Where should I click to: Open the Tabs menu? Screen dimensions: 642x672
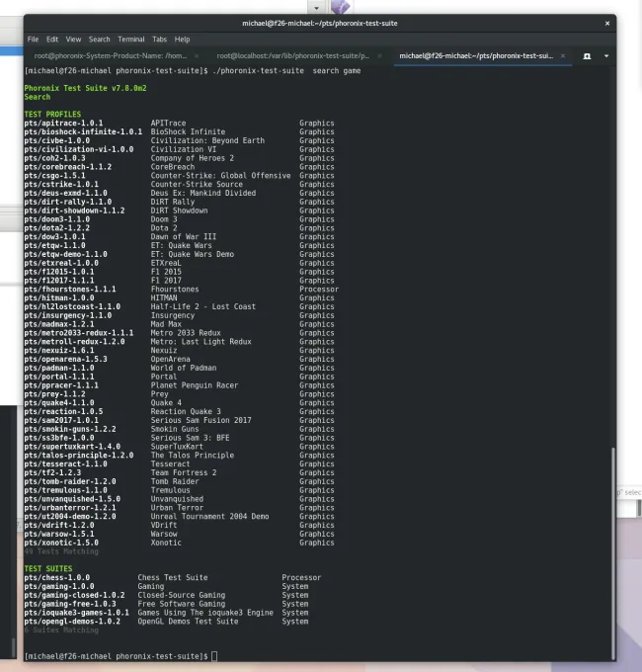[x=159, y=39]
